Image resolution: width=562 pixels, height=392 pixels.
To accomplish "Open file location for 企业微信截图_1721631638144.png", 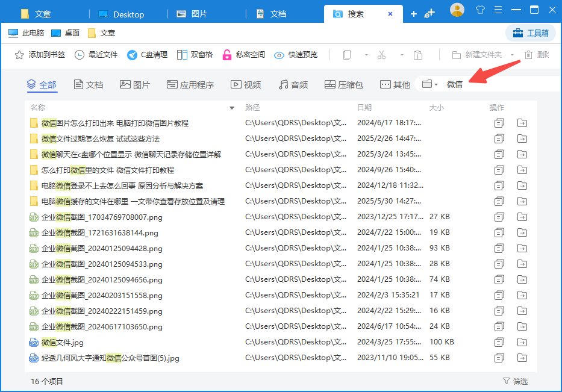I will coord(522,233).
